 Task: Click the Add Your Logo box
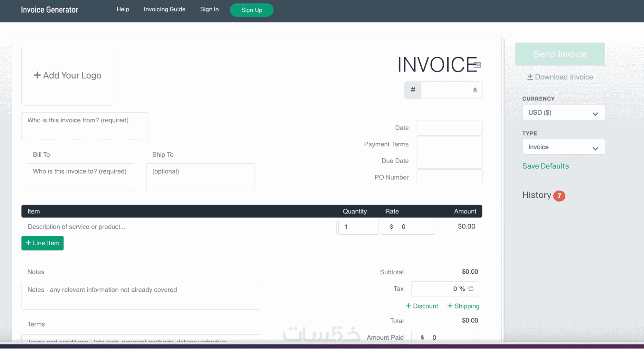pyautogui.click(x=67, y=76)
